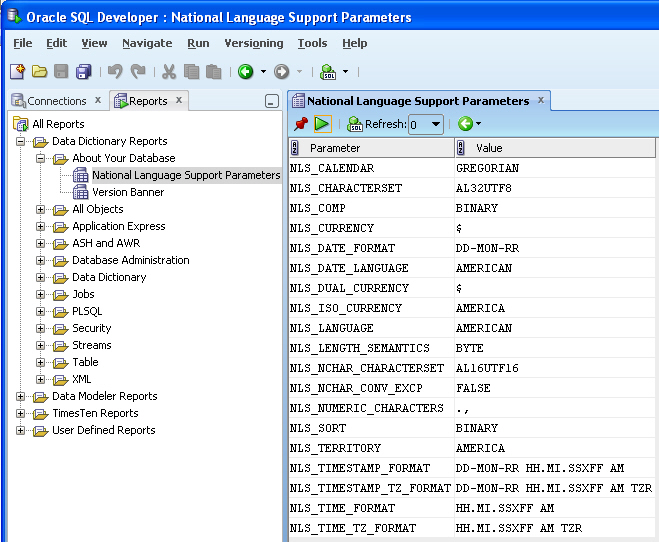Open the View menu
Screen dimensions: 659x542
click(x=94, y=43)
